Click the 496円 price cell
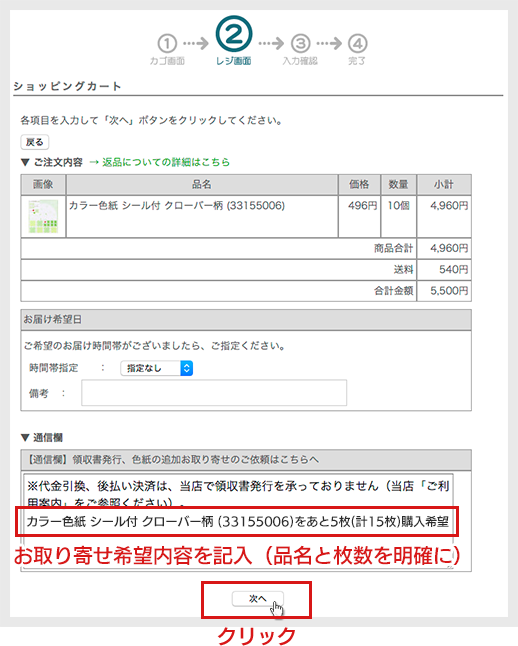The image size is (518, 646). click(x=359, y=216)
